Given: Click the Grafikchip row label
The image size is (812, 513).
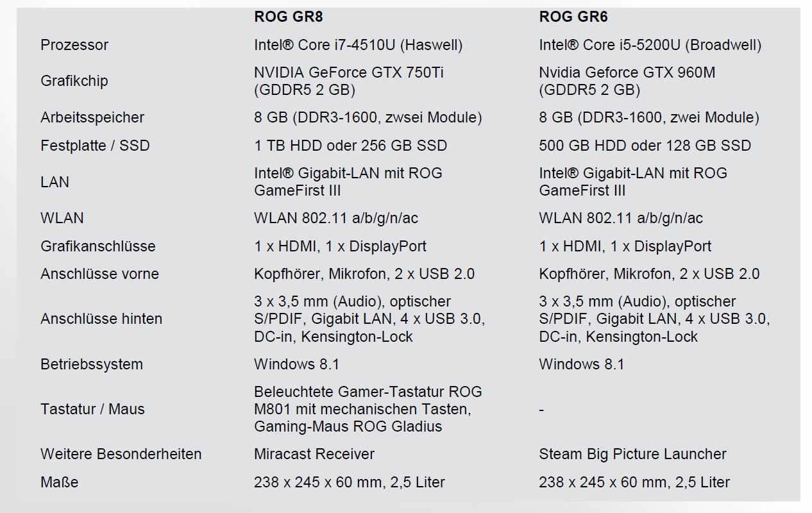Looking at the screenshot, I should click(74, 81).
